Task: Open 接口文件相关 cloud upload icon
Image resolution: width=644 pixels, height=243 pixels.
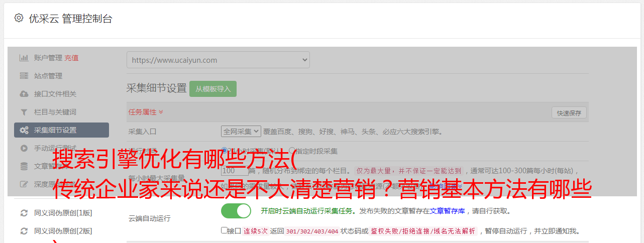Action: click(x=24, y=94)
